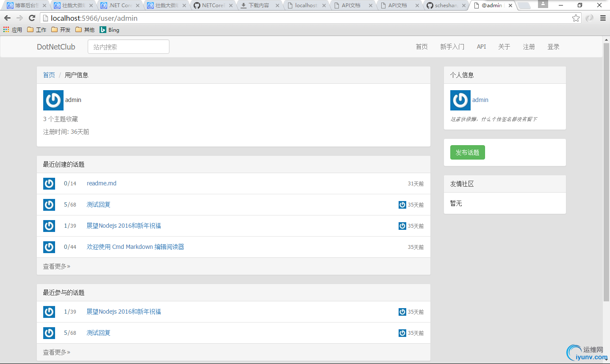Click the green 发布话题 button
Viewport: 610px width, 364px height.
pyautogui.click(x=468, y=152)
